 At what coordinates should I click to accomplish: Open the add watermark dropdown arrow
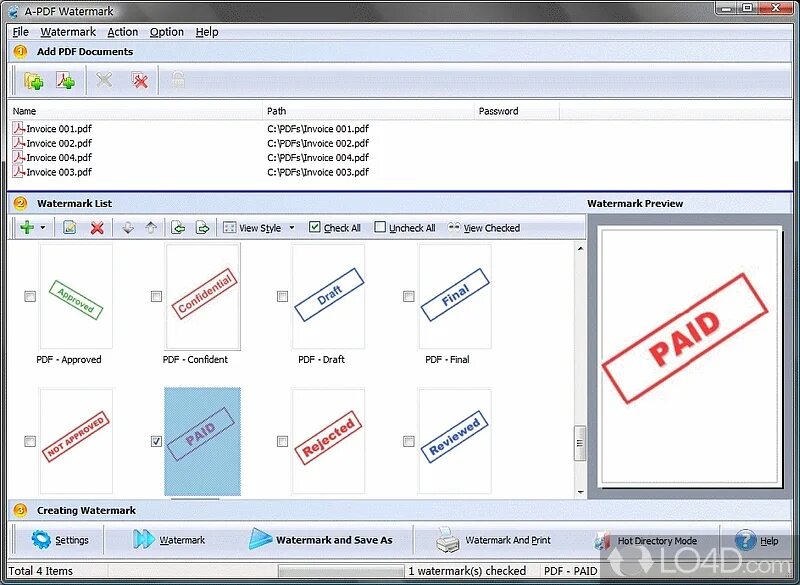pyautogui.click(x=43, y=227)
